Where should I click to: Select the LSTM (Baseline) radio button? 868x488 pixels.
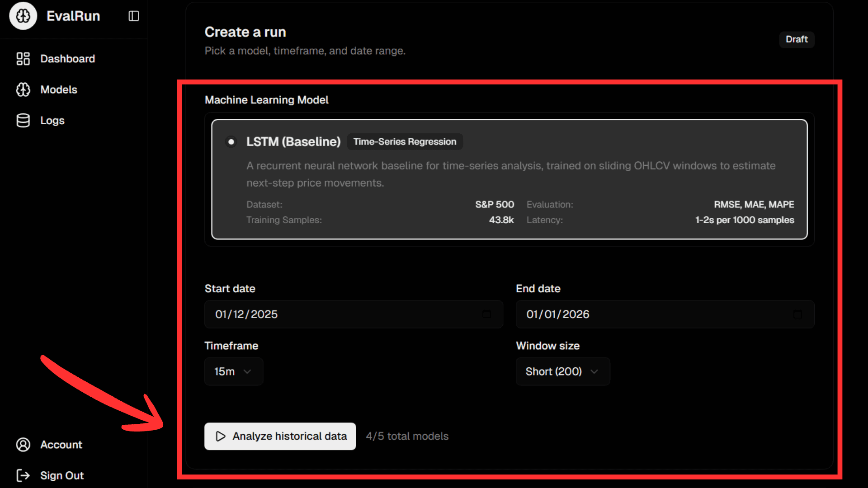231,142
